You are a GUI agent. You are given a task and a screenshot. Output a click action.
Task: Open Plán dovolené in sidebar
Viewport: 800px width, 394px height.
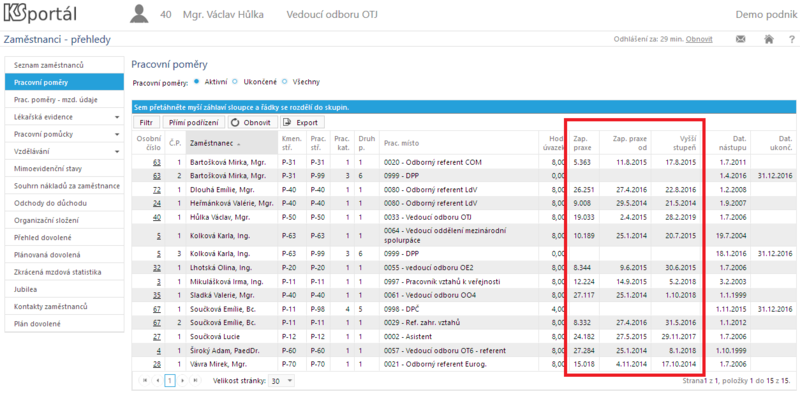click(64, 324)
